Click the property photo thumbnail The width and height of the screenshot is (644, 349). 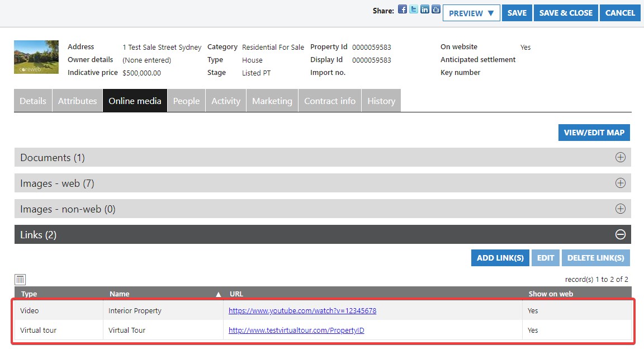[36, 57]
